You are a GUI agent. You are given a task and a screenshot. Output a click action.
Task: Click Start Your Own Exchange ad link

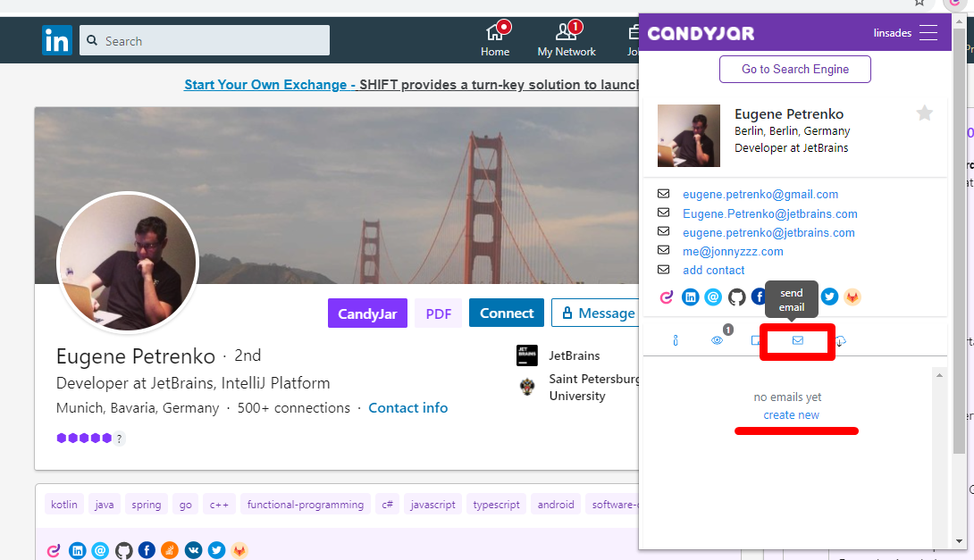pyautogui.click(x=269, y=85)
